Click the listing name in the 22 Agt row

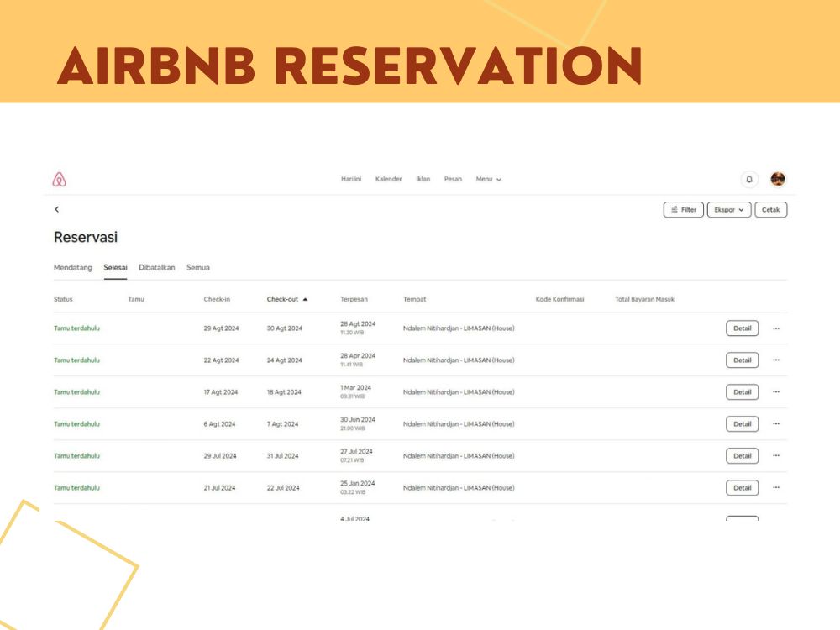(459, 360)
